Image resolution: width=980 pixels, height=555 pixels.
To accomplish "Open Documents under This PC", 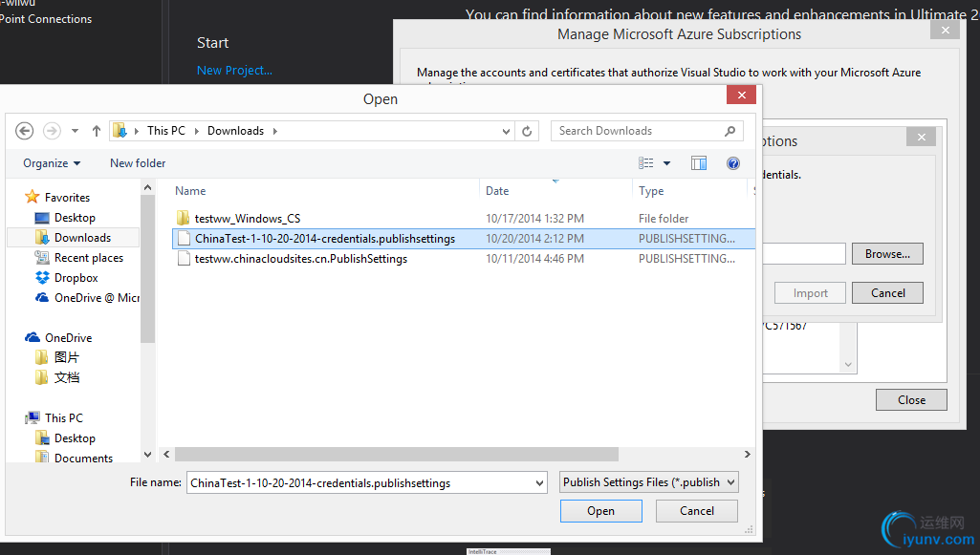I will 84,458.
